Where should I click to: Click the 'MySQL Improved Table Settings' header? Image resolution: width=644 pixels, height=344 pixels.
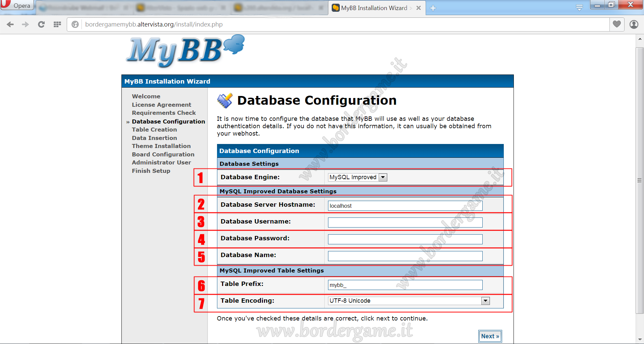[x=272, y=271]
